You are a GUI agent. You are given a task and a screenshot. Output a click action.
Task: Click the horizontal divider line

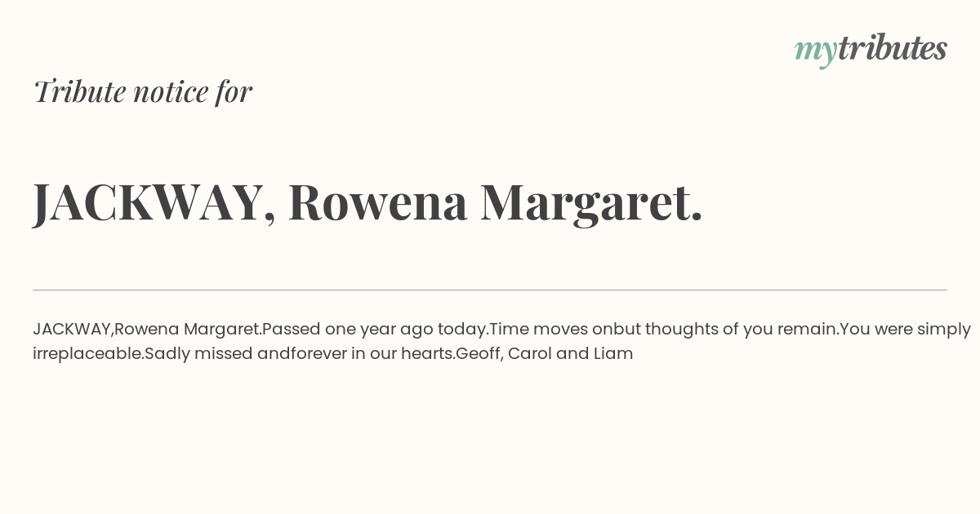pos(490,290)
